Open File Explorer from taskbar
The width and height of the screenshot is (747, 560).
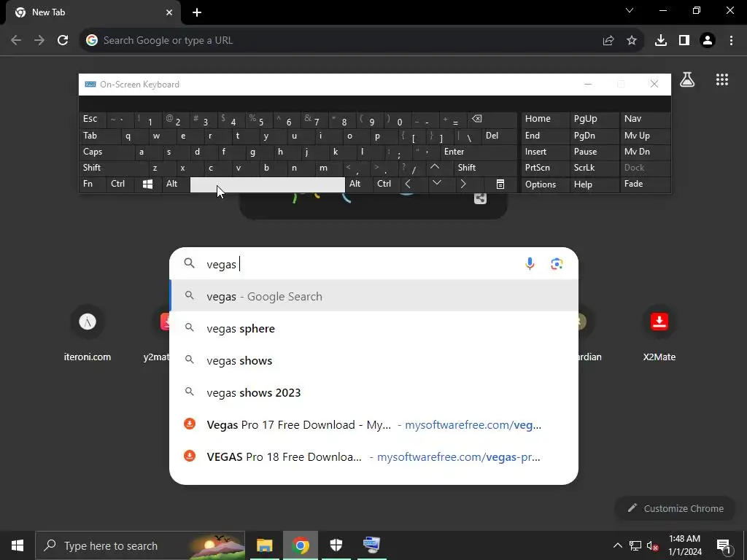click(x=264, y=545)
